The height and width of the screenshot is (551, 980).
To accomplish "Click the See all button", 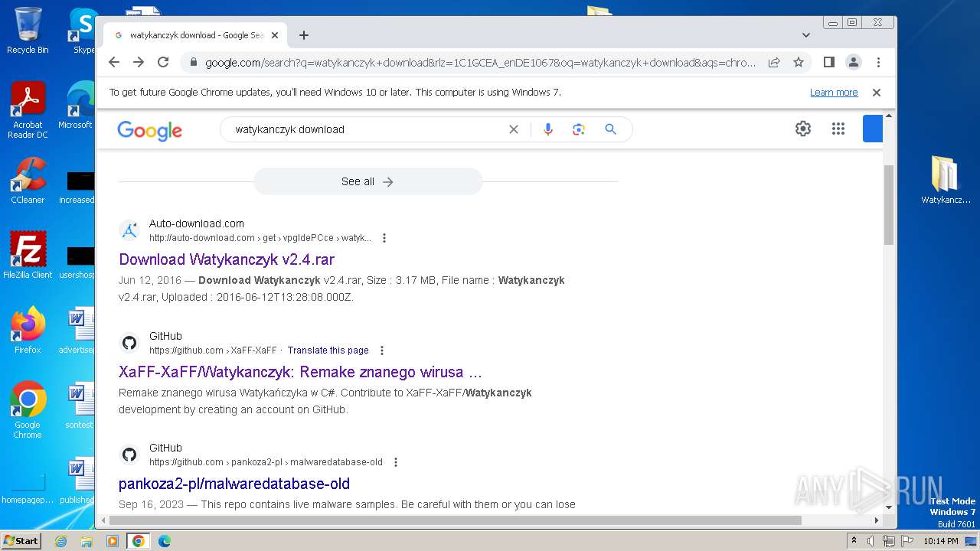I will 367,181.
